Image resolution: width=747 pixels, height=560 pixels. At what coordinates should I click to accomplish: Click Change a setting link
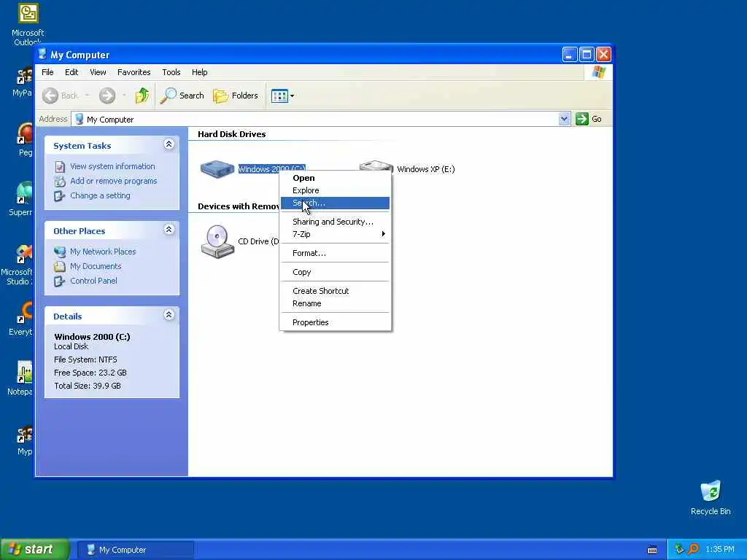(x=100, y=195)
